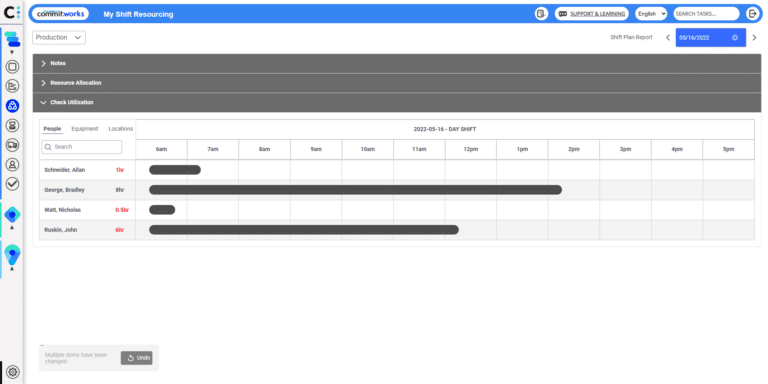
Task: Switch to the Equipment tab
Action: click(85, 129)
